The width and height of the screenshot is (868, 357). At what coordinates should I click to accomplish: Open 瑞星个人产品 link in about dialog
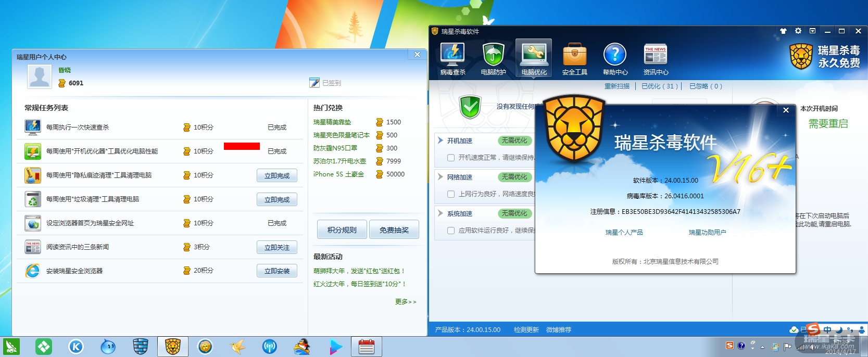click(624, 233)
